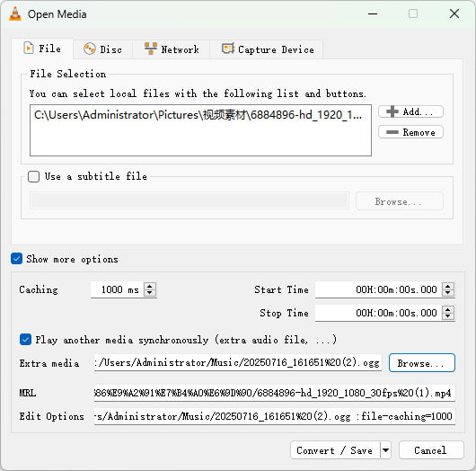Increase Caching value with up arrow
Viewport: 476px width, 471px height.
150,286
